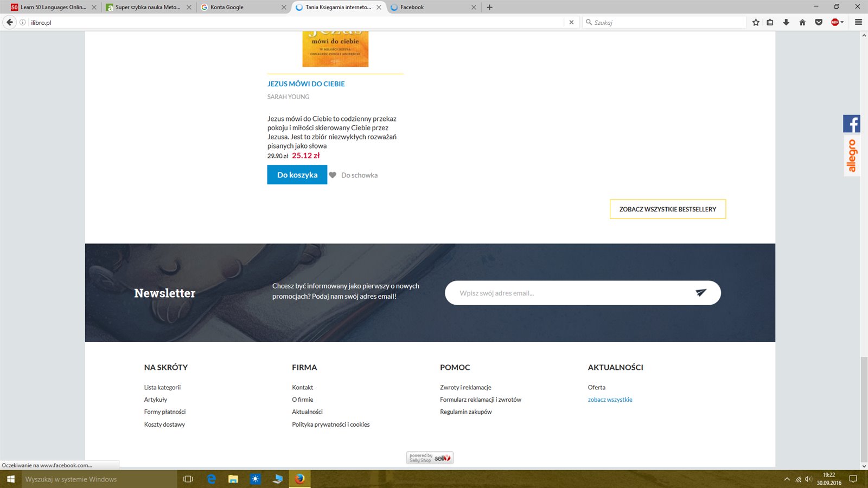Click the heart icon next to Do schowka

click(333, 175)
